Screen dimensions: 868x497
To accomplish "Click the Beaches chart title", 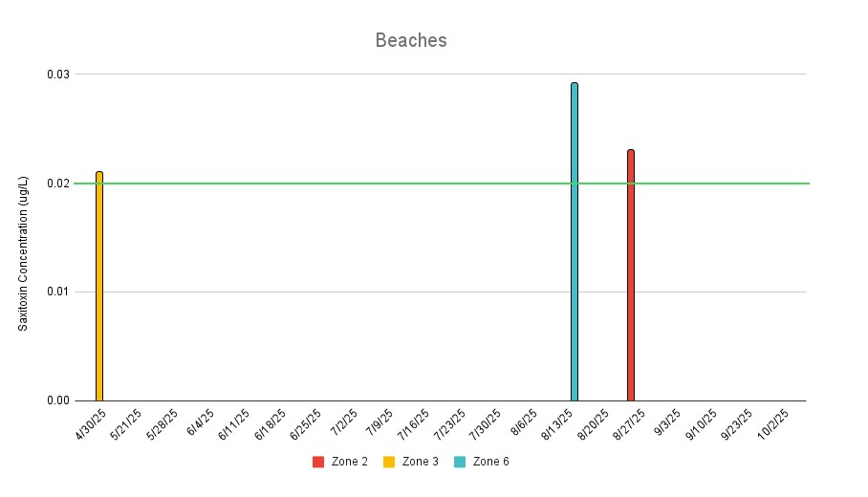I will pos(411,40).
